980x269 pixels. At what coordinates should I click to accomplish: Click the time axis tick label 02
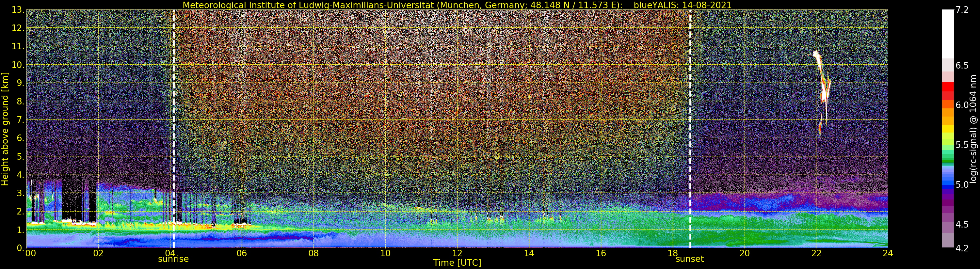click(x=98, y=253)
